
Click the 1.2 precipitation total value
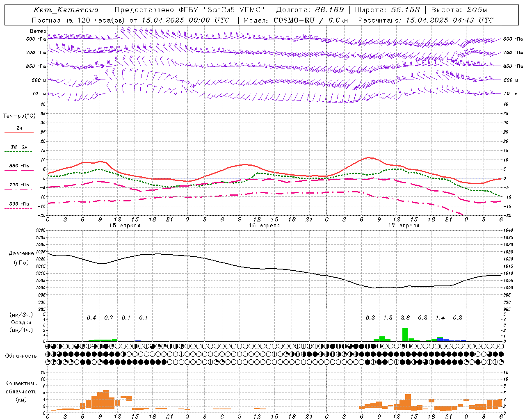tap(388, 318)
